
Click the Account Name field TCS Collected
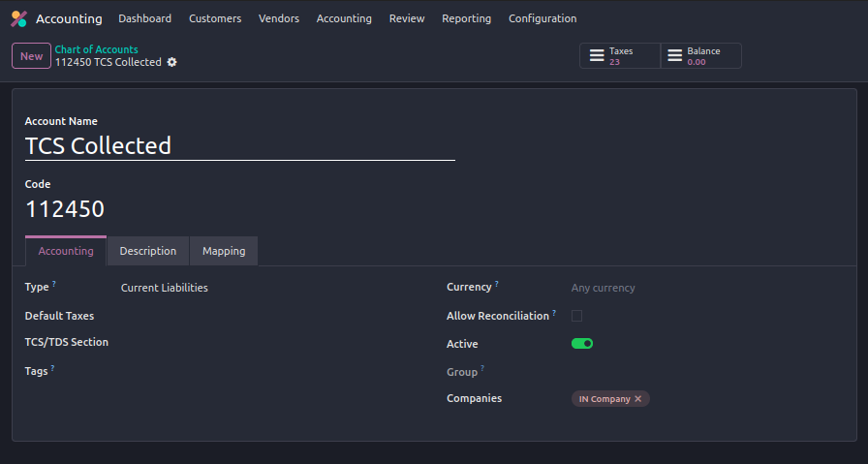(239, 146)
